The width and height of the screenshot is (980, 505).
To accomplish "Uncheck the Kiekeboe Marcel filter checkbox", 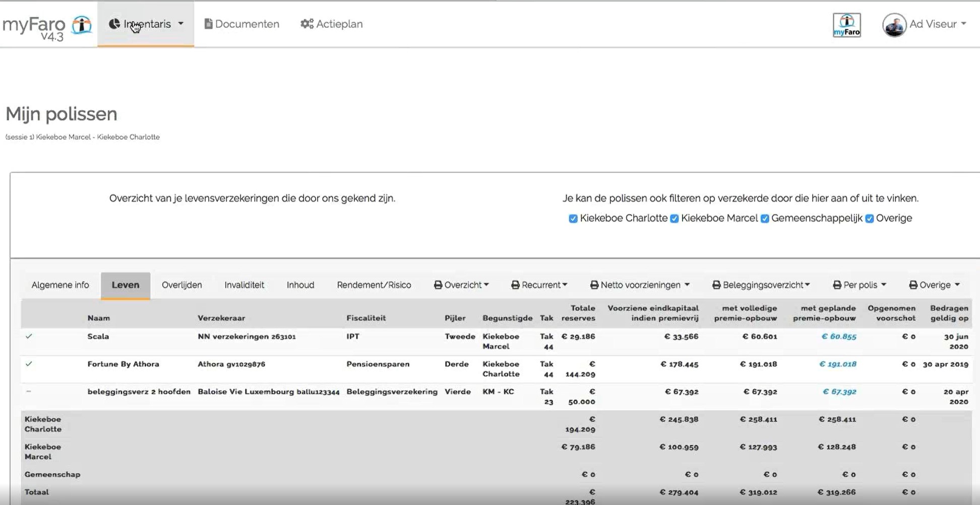I will 674,218.
